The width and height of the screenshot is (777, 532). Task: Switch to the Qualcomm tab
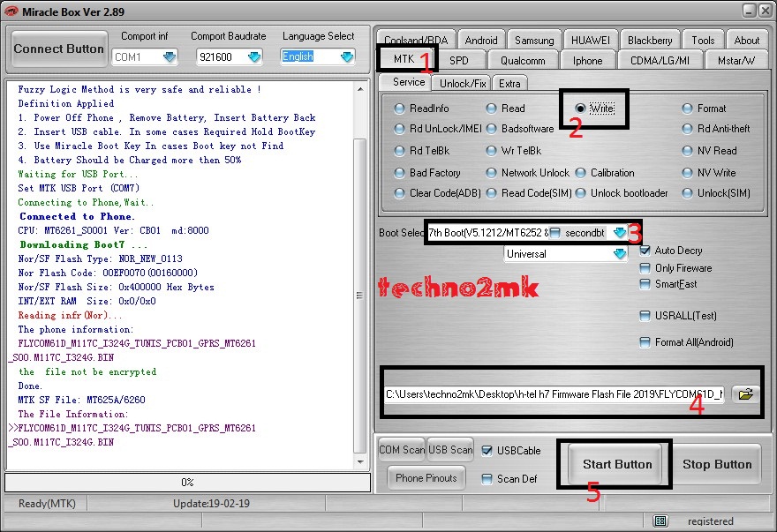[x=522, y=60]
